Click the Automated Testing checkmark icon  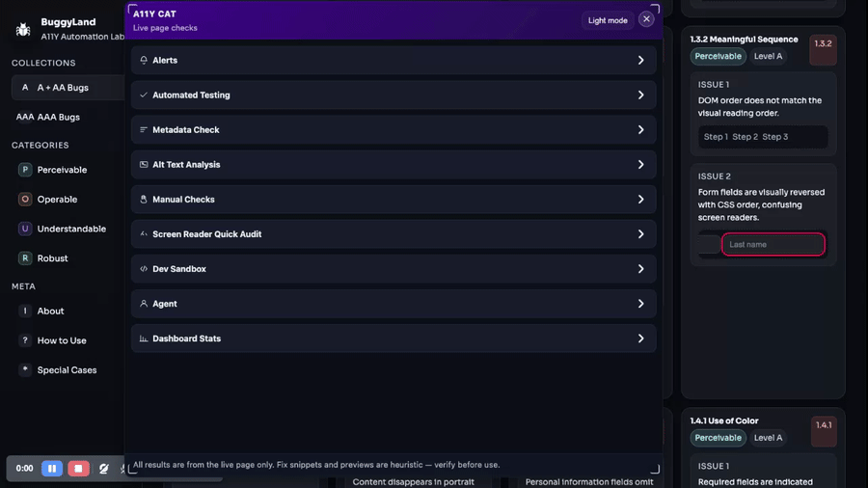[144, 95]
